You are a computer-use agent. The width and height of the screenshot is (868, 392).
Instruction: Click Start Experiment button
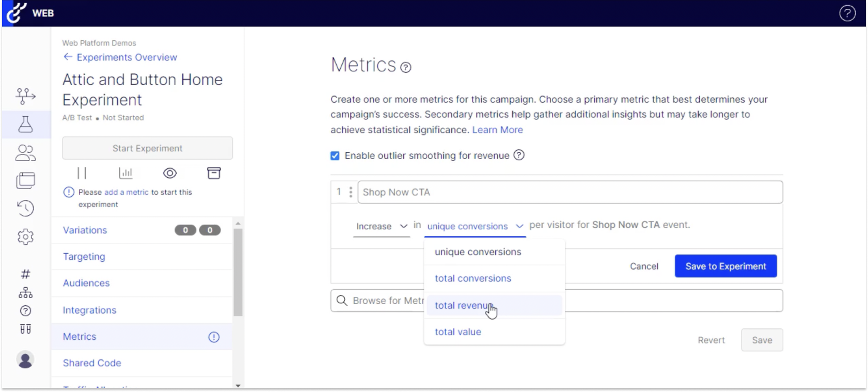[148, 148]
